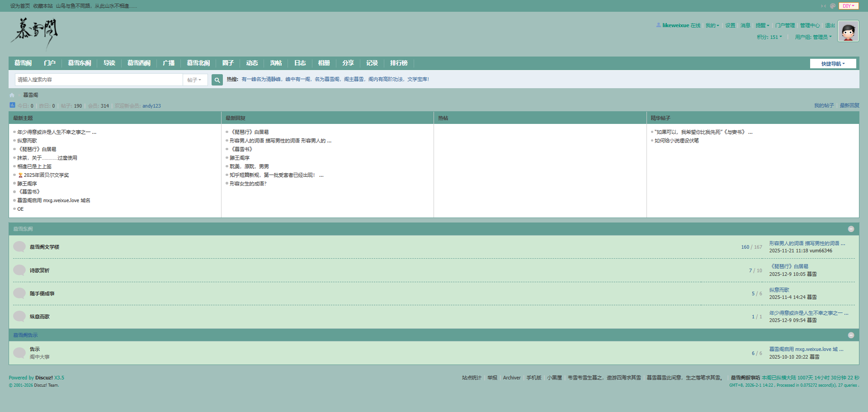Click the 管理中心 link

point(810,25)
